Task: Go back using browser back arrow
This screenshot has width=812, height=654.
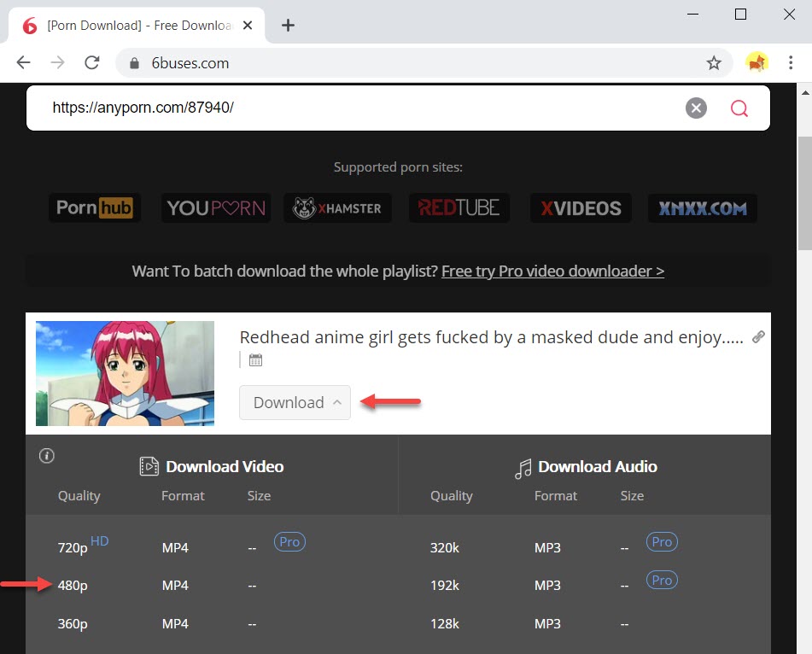Action: pyautogui.click(x=23, y=62)
